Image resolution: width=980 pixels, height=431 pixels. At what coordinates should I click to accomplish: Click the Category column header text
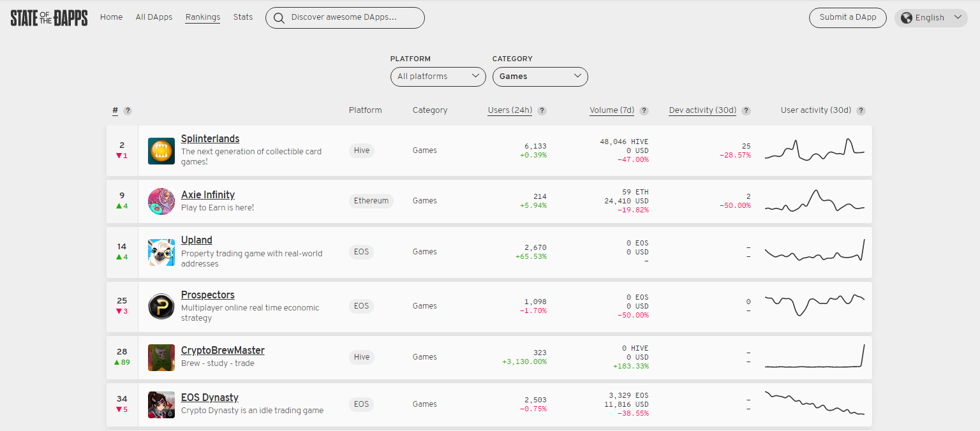(x=430, y=110)
